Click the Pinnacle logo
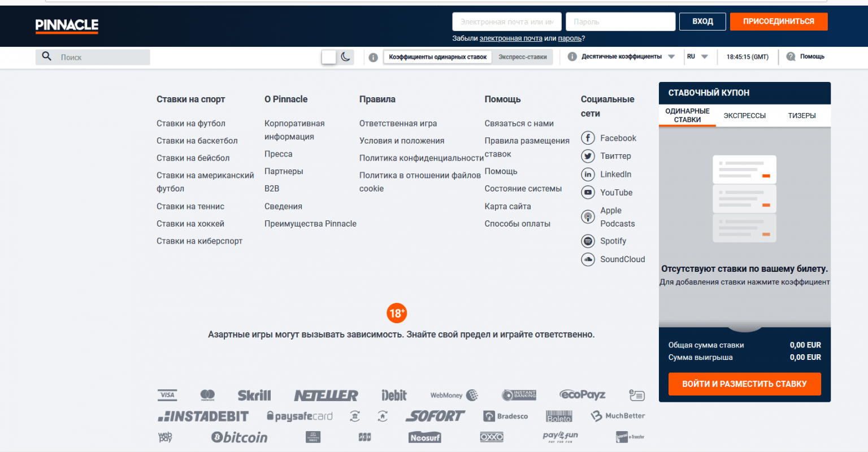 67,25
